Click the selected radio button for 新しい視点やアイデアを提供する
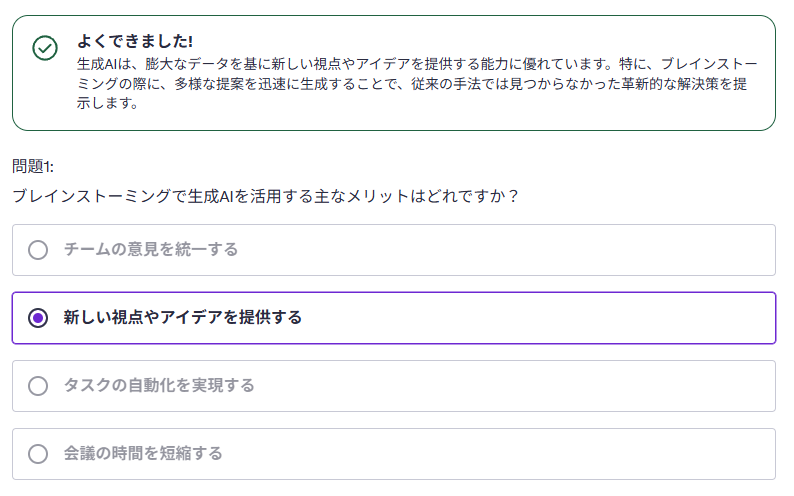Viewport: 794px width, 496px height. 38,318
